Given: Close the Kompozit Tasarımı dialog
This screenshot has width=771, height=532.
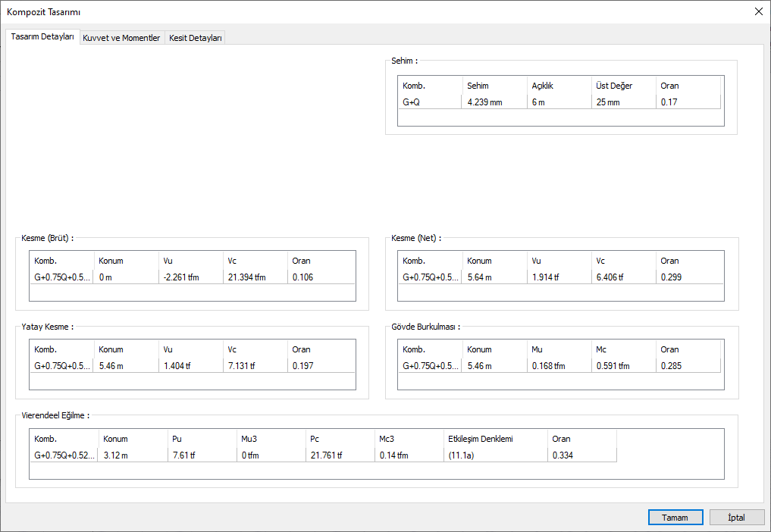Looking at the screenshot, I should click(x=758, y=11).
